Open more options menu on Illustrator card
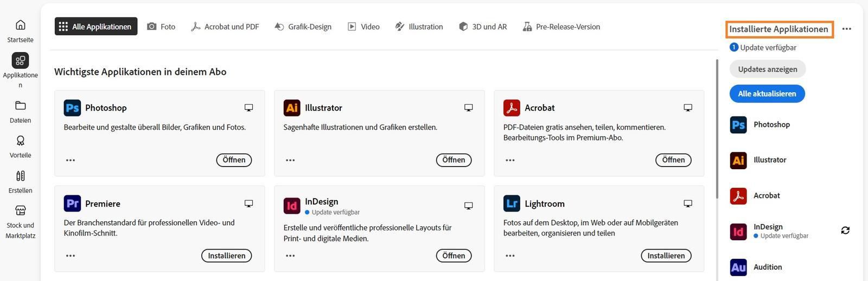This screenshot has height=281, width=868. pyautogui.click(x=290, y=160)
